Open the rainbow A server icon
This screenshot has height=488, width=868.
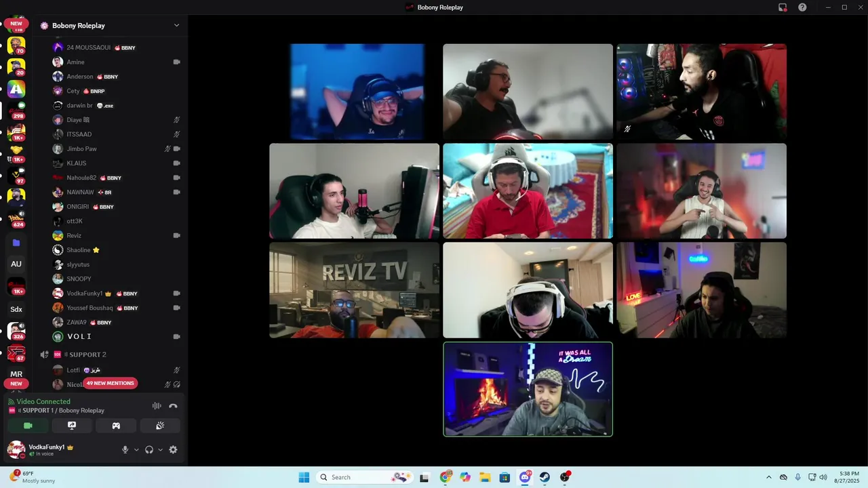[16, 89]
